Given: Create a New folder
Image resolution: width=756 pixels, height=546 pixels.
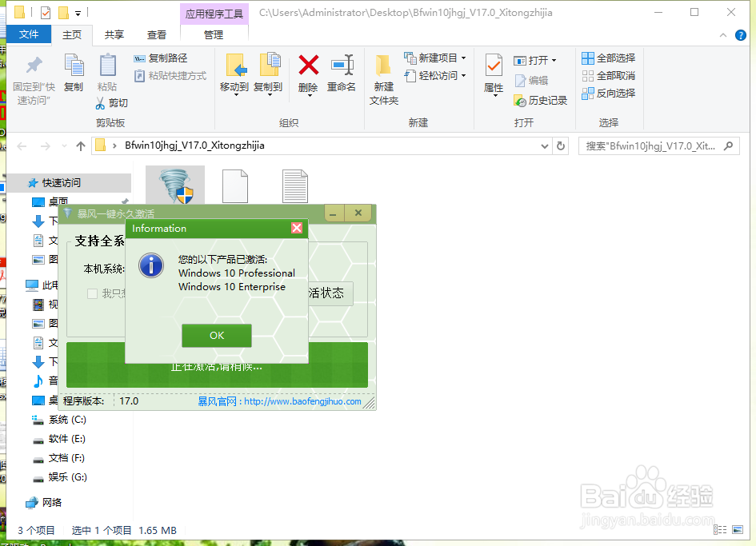Looking at the screenshot, I should click(x=384, y=79).
